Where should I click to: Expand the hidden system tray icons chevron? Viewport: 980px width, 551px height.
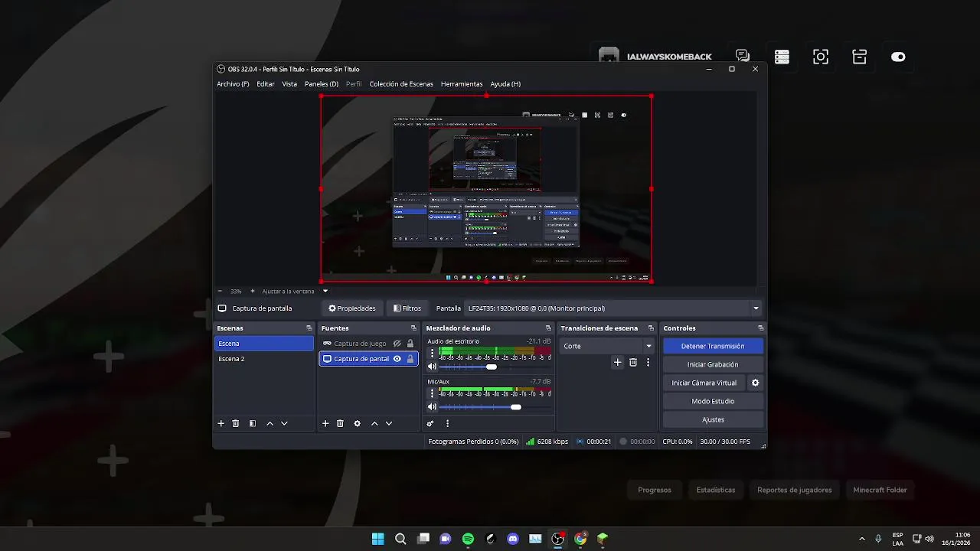(x=862, y=539)
